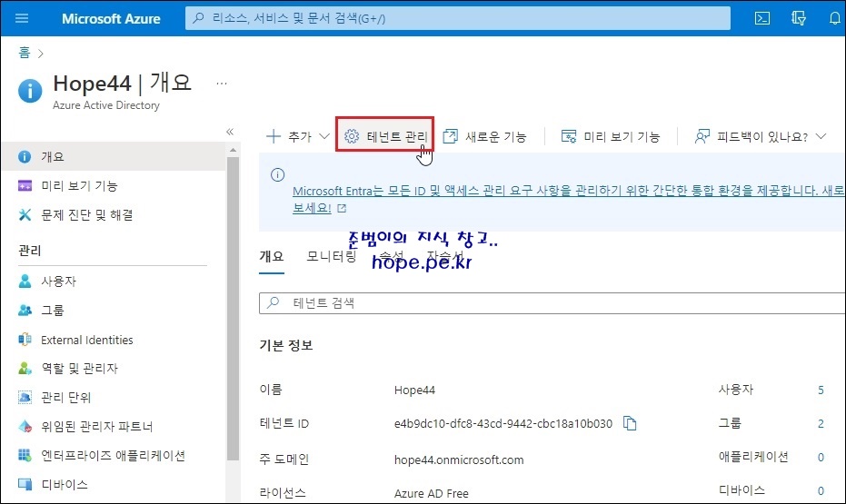Click the search magnifier in the Azure search bar
Viewport: 846px width, 504px height.
coord(198,18)
